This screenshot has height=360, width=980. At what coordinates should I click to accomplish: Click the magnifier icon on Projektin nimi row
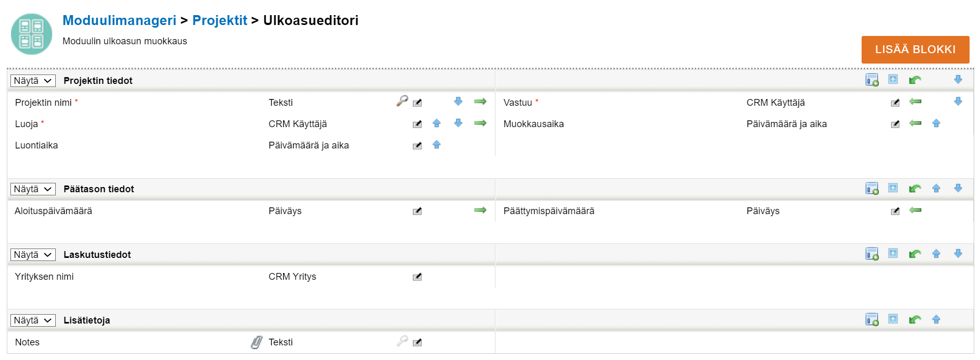click(402, 101)
